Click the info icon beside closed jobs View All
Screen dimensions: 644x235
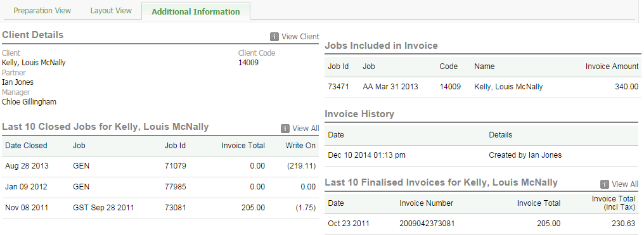[285, 129]
